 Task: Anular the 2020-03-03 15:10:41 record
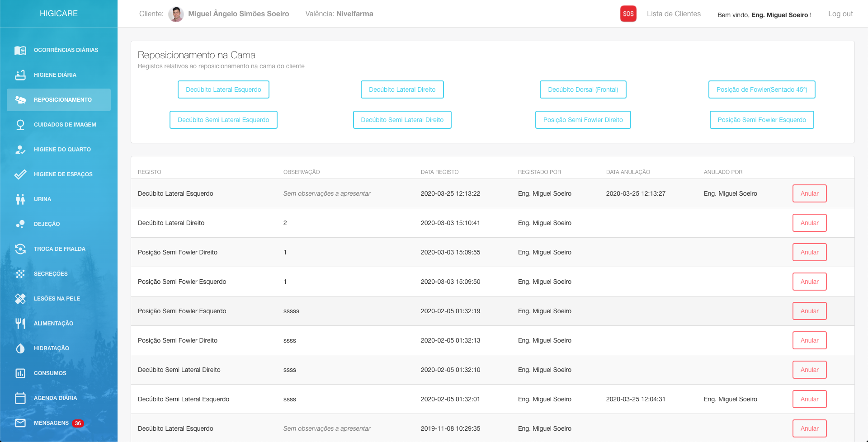(809, 223)
